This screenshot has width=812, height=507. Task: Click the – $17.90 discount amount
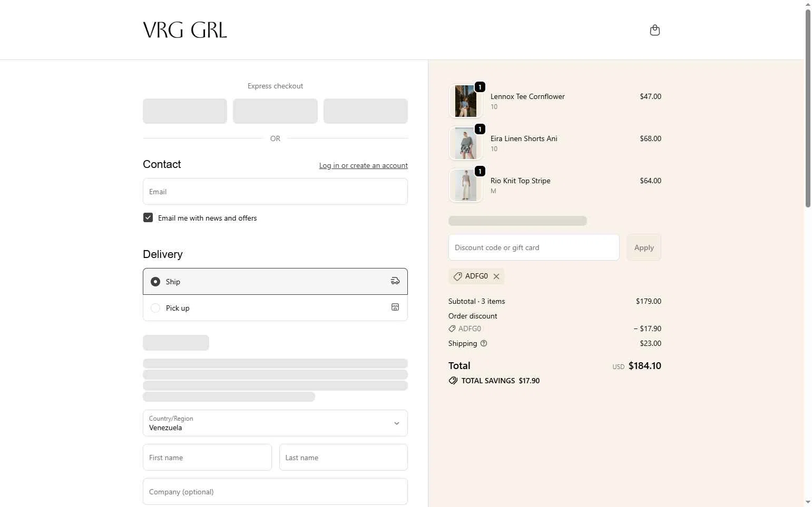tap(648, 329)
